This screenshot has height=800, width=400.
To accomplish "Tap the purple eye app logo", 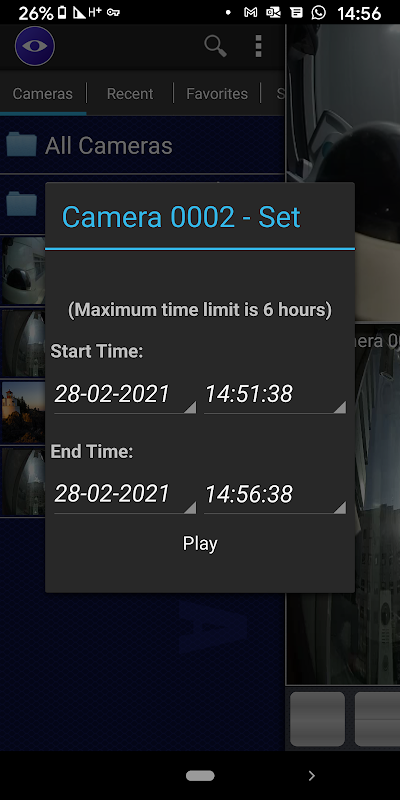I will click(x=35, y=46).
